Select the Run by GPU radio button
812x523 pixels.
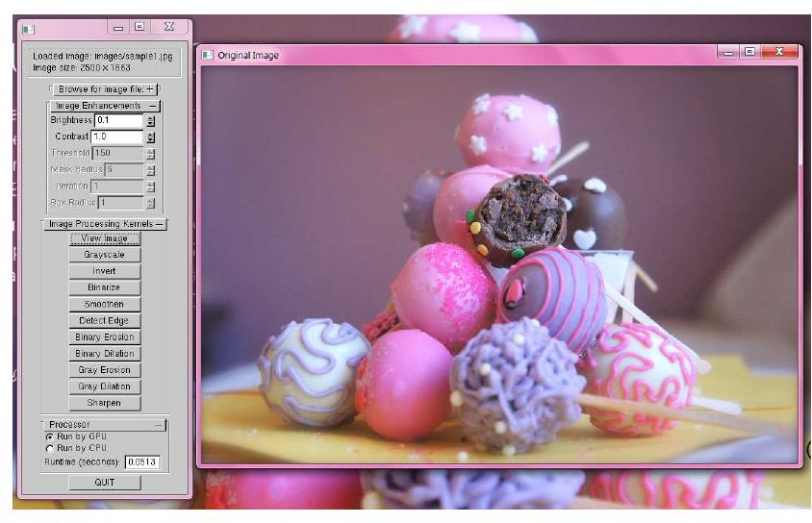[50, 437]
